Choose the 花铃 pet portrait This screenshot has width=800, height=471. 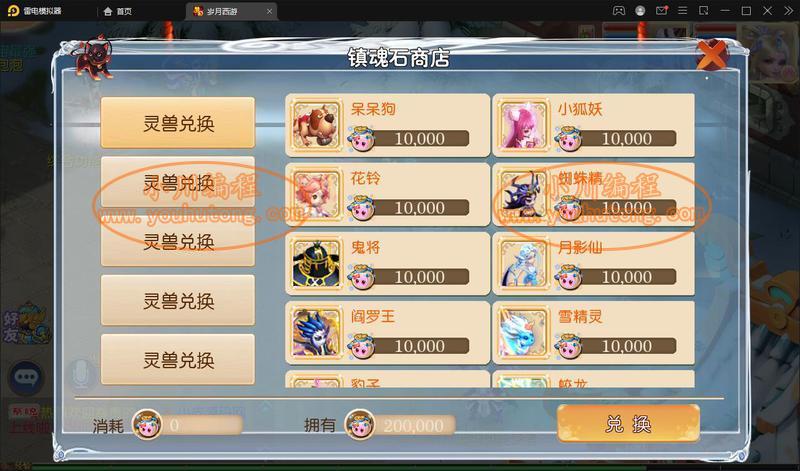316,194
